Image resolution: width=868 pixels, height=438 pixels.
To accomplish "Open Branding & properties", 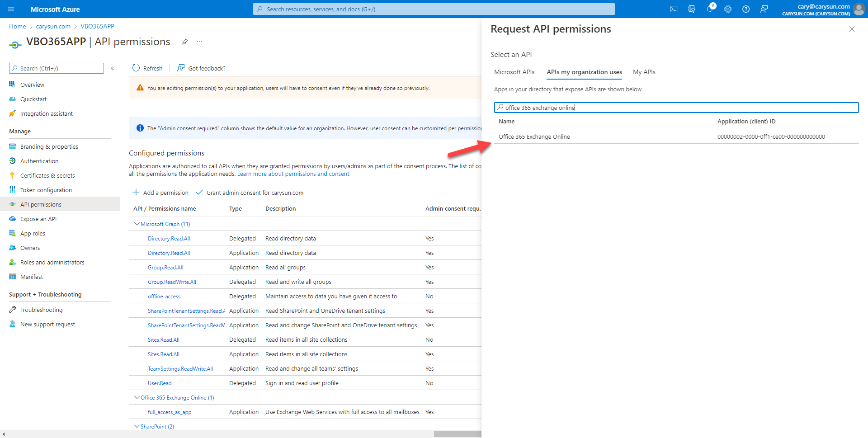I will tap(49, 146).
